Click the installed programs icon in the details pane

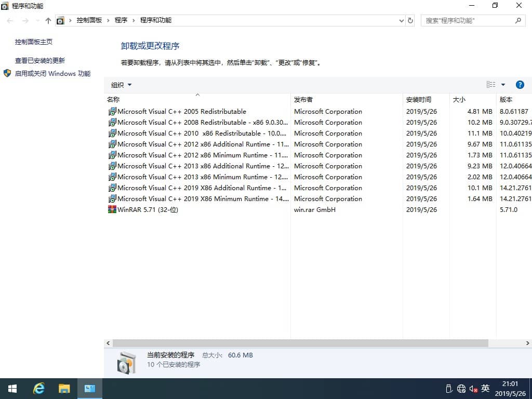(x=126, y=361)
